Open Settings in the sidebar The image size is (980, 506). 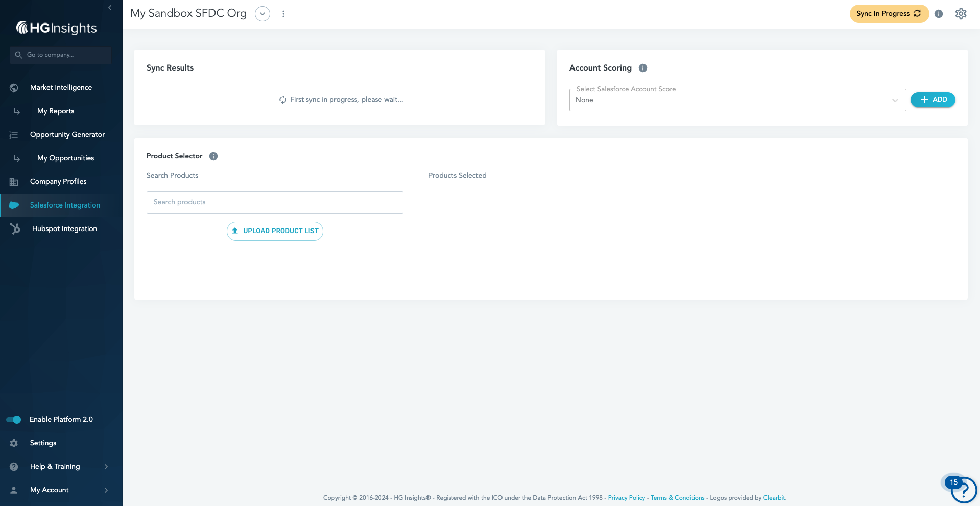pos(43,443)
